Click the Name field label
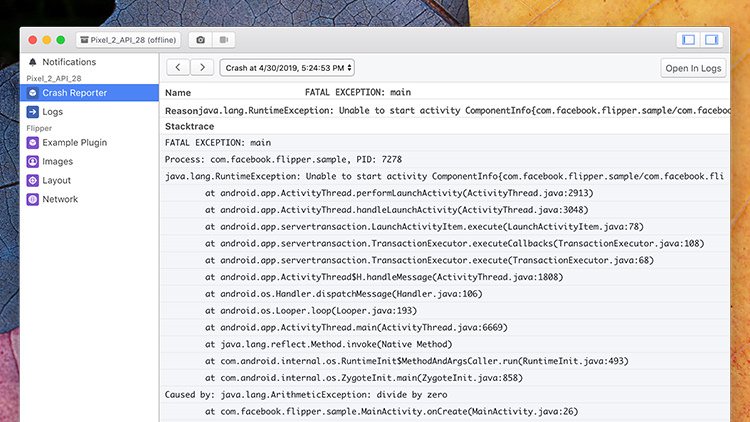This screenshot has height=422, width=750. 178,93
